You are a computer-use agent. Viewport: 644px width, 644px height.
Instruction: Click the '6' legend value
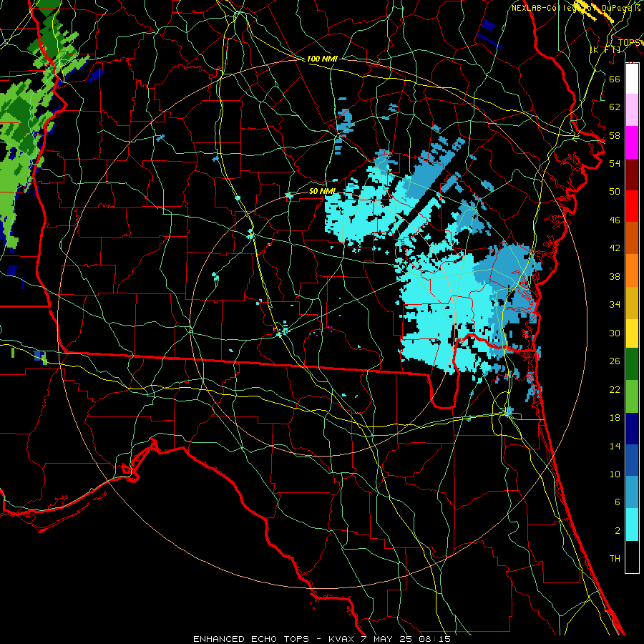(x=618, y=502)
